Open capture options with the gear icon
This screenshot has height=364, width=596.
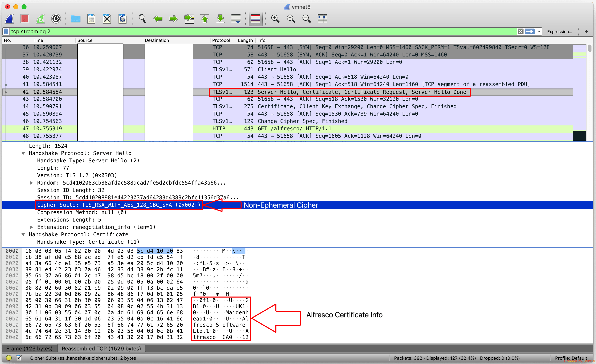pyautogui.click(x=56, y=19)
